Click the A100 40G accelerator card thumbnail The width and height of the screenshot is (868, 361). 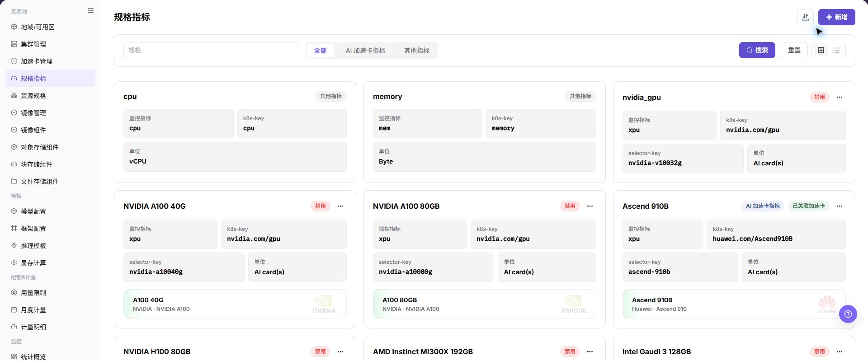235,304
